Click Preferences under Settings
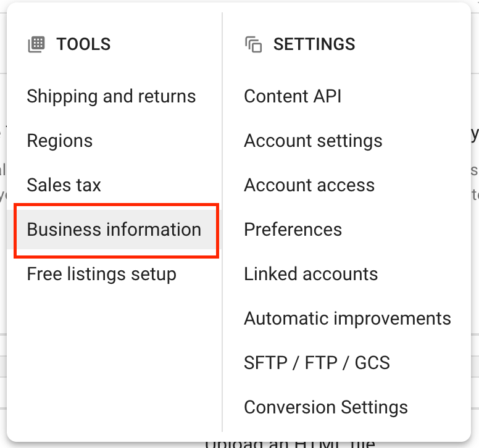Viewport: 479px width, 448px height. tap(293, 230)
